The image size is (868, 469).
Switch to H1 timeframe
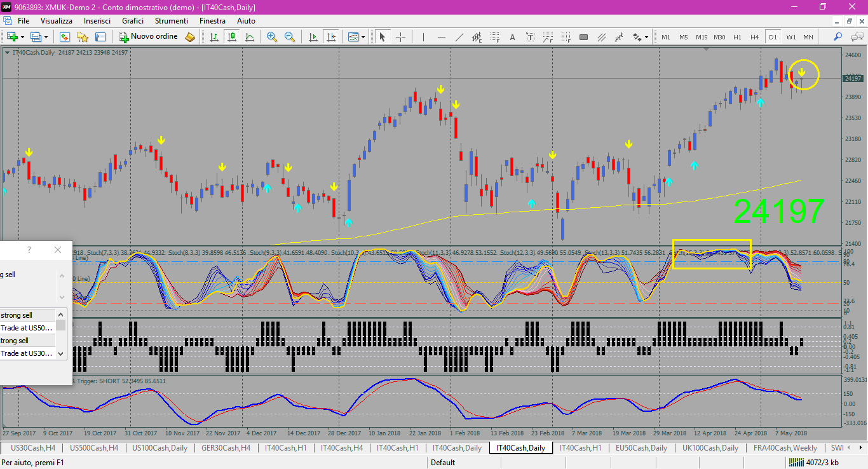[x=737, y=37]
